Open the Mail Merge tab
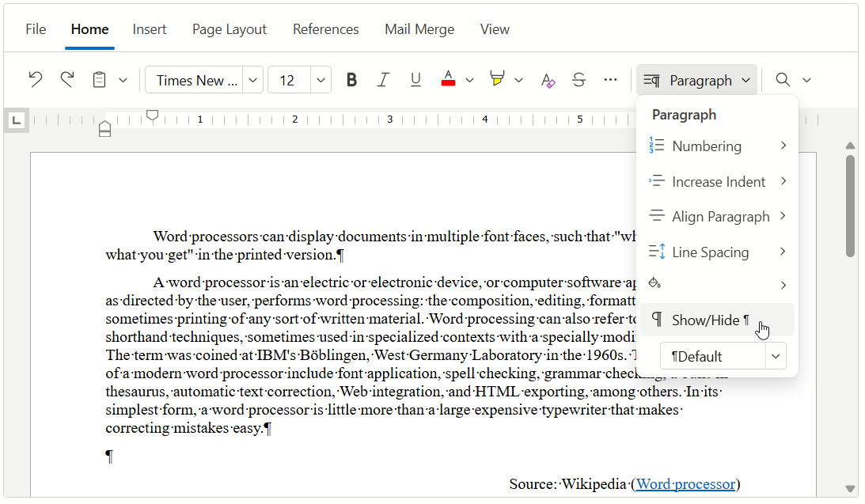The image size is (865, 504). click(419, 28)
